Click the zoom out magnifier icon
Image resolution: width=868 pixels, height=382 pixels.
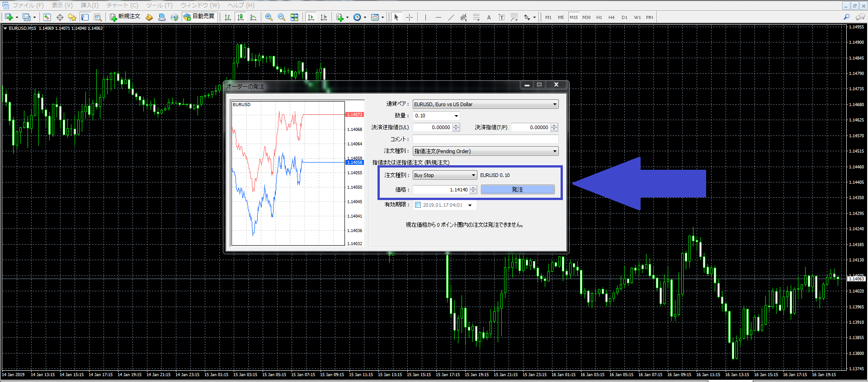[x=281, y=17]
